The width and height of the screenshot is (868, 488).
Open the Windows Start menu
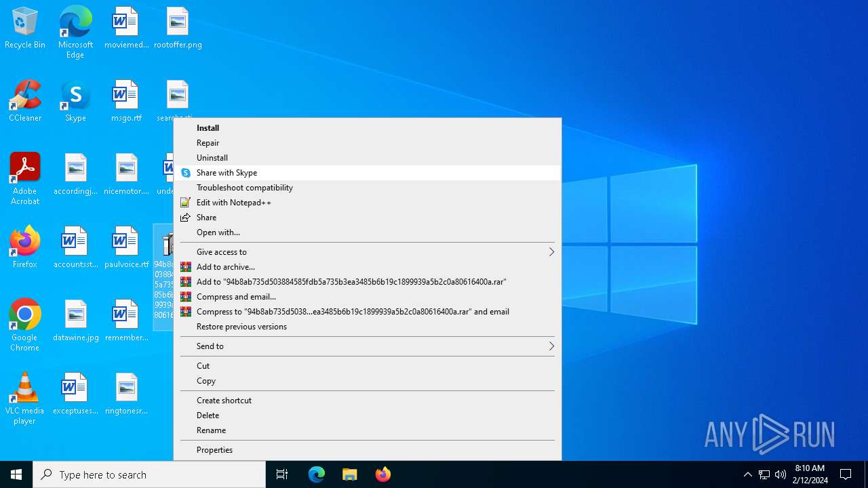(x=16, y=474)
